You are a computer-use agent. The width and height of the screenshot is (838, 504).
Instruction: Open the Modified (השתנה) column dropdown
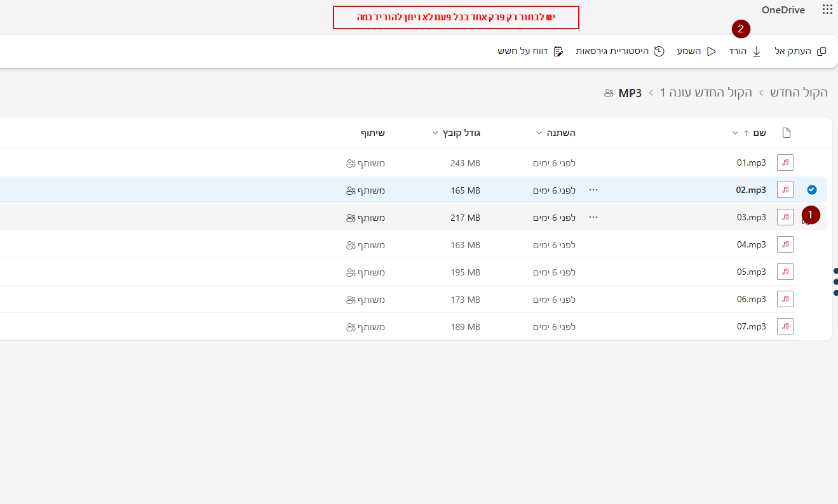coord(539,133)
